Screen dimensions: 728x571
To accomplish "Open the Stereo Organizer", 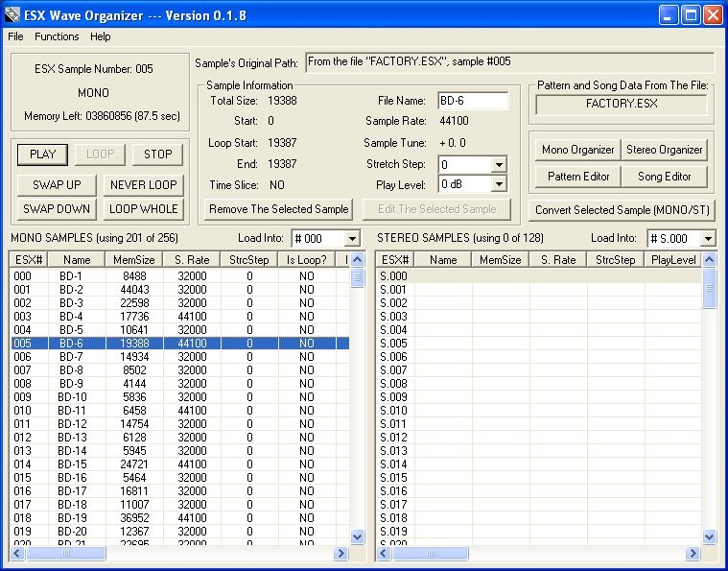I will tap(665, 150).
